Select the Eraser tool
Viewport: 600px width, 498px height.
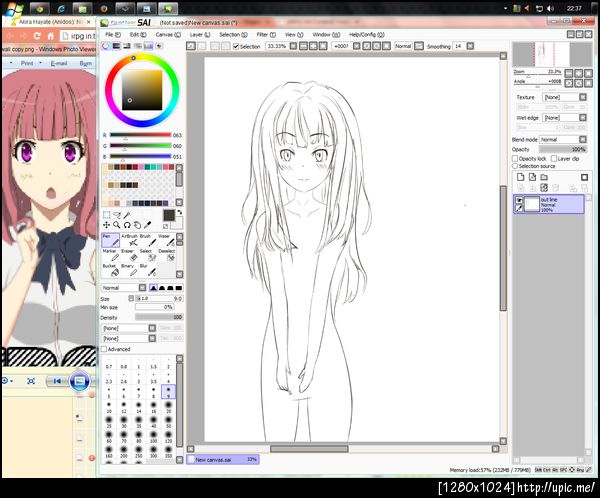coord(129,255)
